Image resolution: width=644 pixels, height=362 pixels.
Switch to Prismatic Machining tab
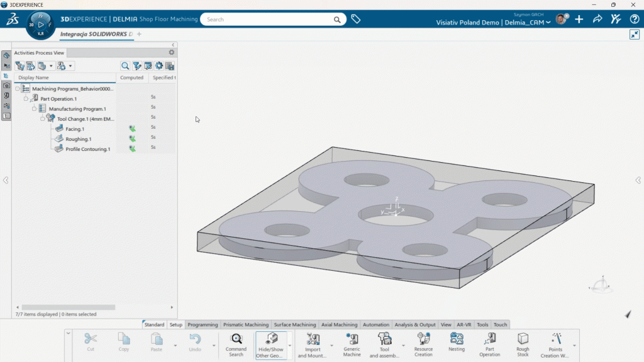pyautogui.click(x=246, y=324)
